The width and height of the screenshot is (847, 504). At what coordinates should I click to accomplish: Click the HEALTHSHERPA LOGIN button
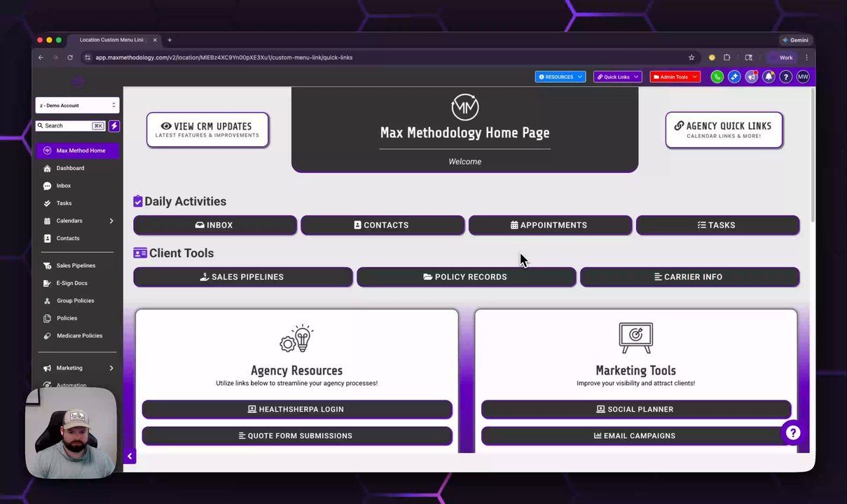click(x=297, y=409)
